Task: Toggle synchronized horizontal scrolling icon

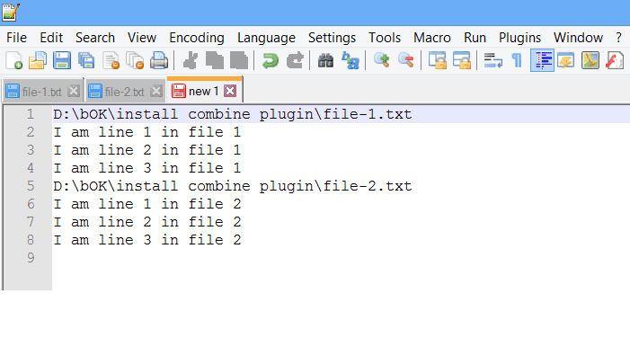Action: click(462, 61)
